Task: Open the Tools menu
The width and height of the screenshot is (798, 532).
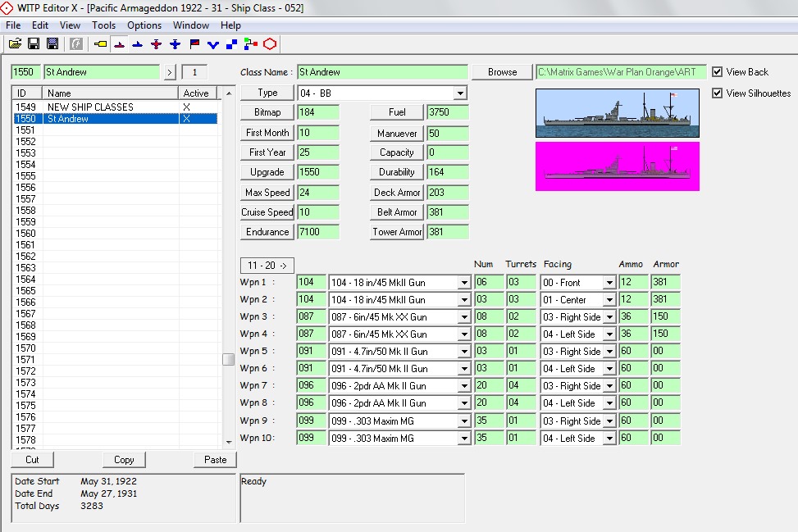Action: (103, 25)
